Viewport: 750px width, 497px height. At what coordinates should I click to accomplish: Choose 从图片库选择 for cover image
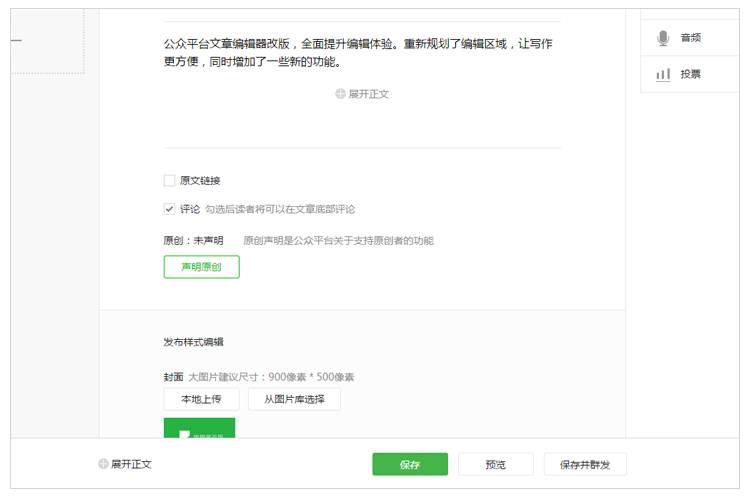point(294,399)
